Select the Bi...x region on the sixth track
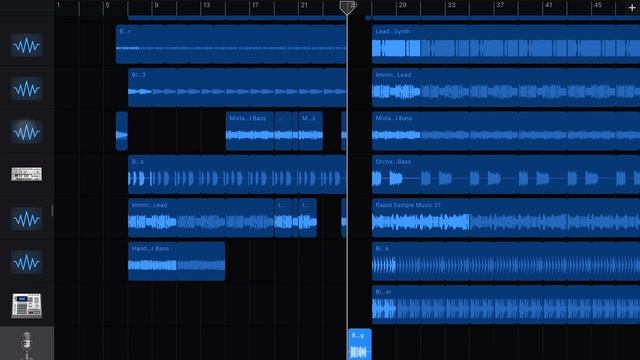Screen dimensions: 640x360 tap(506, 261)
